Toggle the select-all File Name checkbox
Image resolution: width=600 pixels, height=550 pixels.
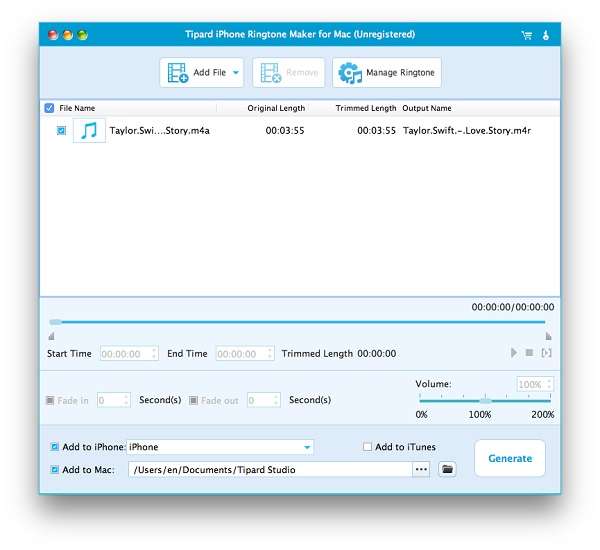(x=49, y=108)
